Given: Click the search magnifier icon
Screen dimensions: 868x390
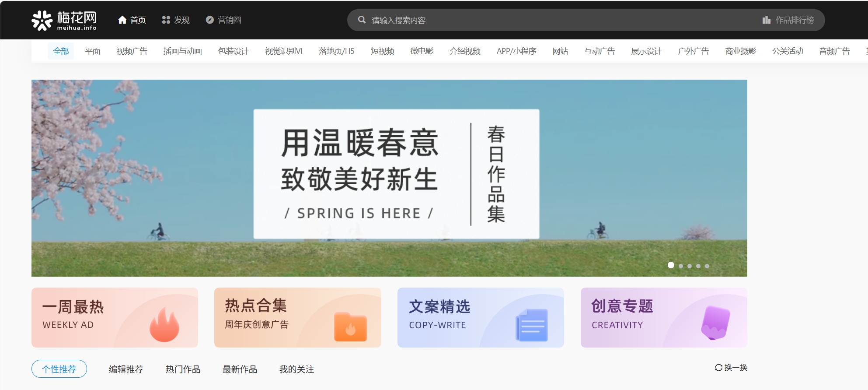Looking at the screenshot, I should (362, 20).
